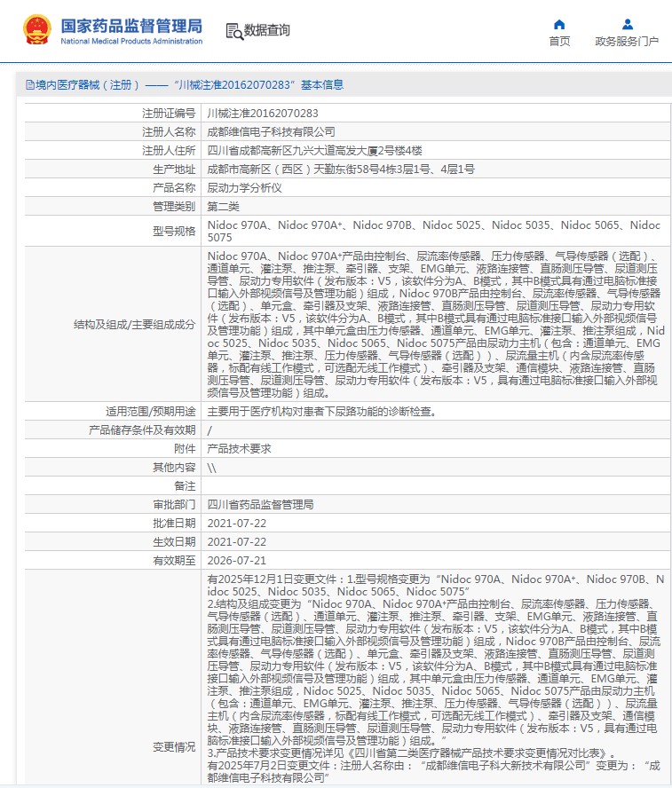The image size is (672, 788).
Task: Click the 注册人名称 label
Action: pyautogui.click(x=169, y=132)
